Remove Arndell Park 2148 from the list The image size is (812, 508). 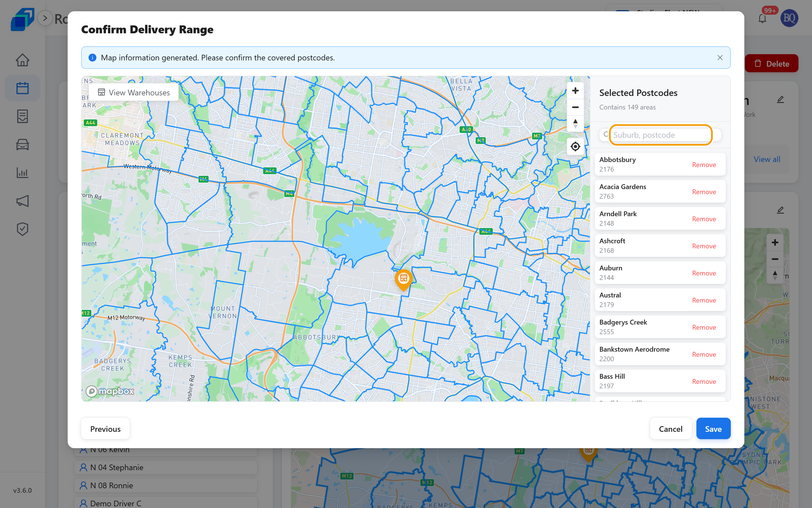click(x=704, y=219)
